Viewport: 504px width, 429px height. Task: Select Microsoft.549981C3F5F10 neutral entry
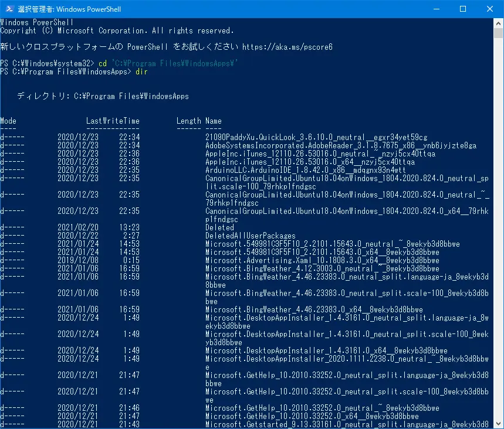[x=333, y=244]
